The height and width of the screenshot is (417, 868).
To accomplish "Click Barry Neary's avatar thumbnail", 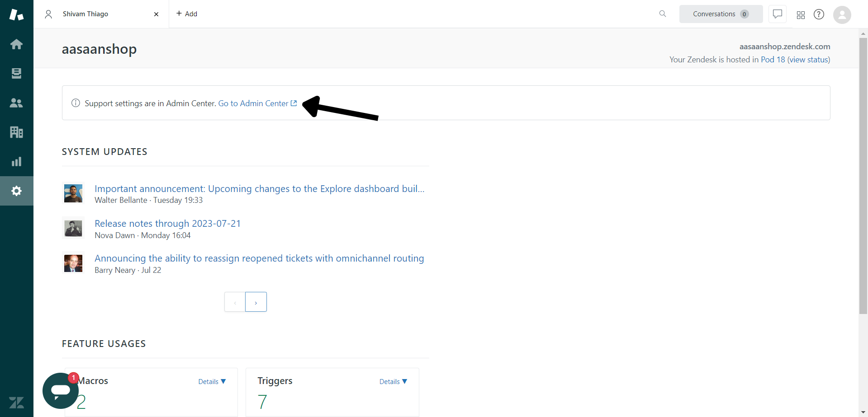I will (73, 263).
